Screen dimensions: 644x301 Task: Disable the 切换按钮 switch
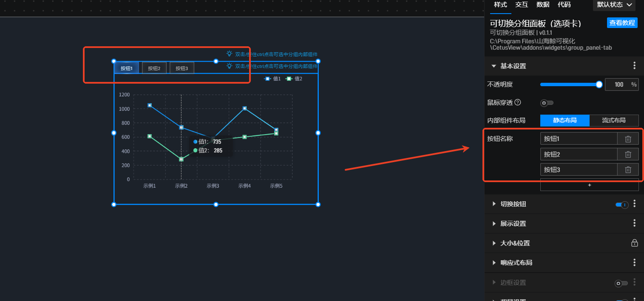622,205
